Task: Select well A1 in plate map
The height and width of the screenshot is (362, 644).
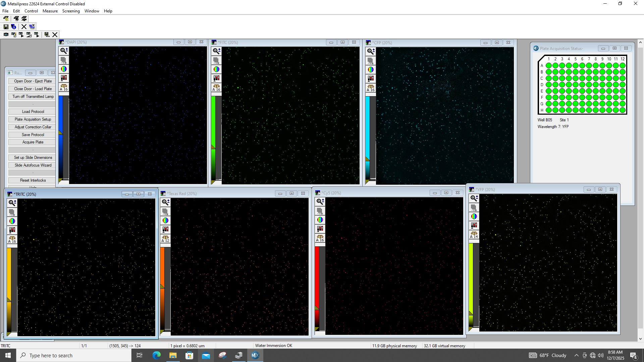Action: coord(549,66)
